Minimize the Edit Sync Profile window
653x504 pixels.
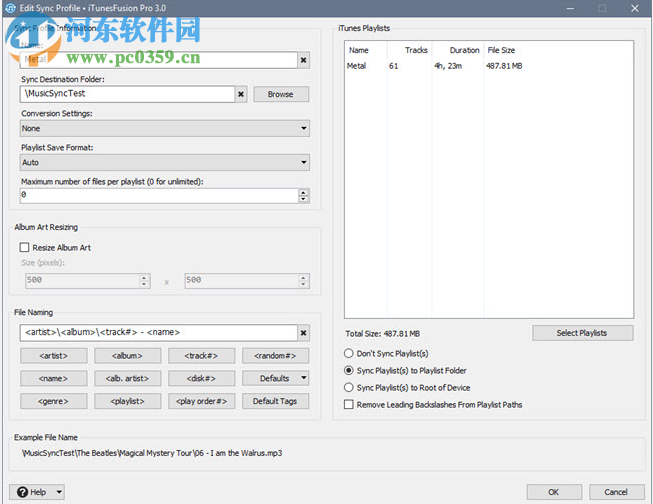click(570, 8)
